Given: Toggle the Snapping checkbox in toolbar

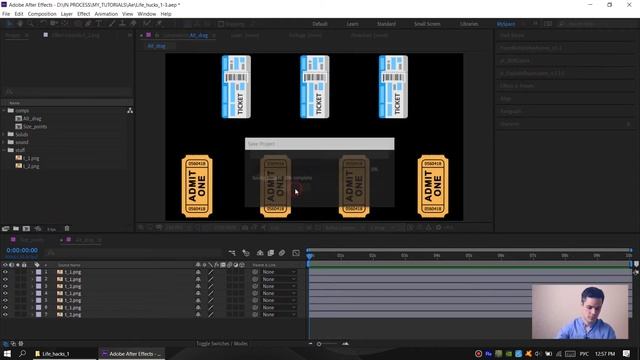Looking at the screenshot, I should (x=221, y=24).
